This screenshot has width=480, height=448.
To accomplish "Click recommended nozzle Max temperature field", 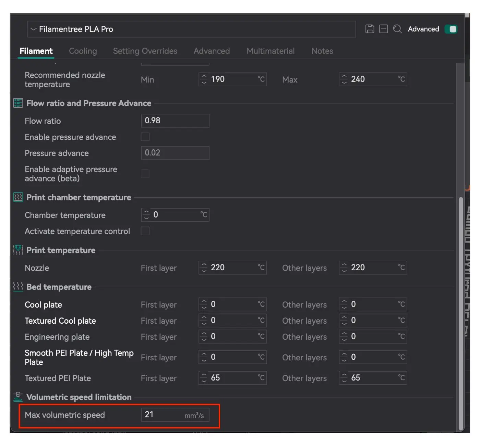I will coord(373,79).
